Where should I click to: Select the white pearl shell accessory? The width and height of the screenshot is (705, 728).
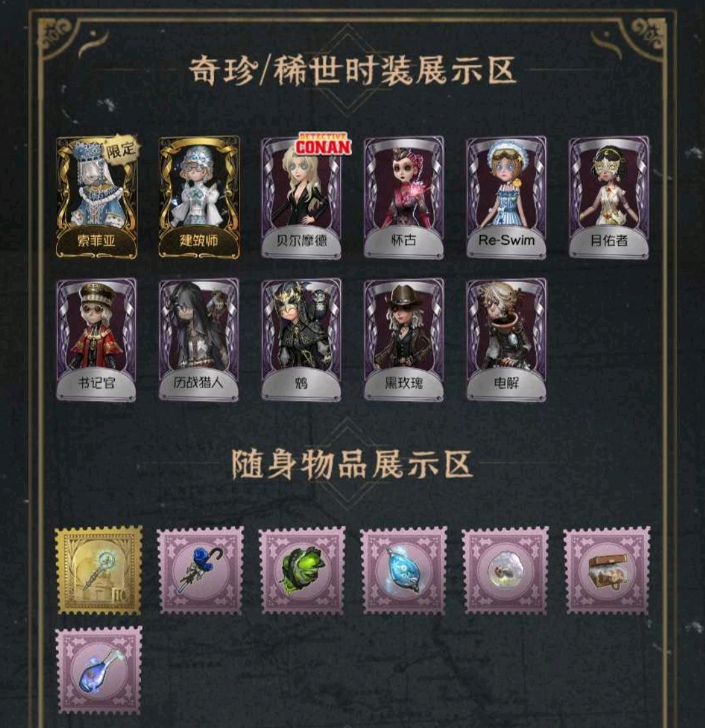(506, 570)
